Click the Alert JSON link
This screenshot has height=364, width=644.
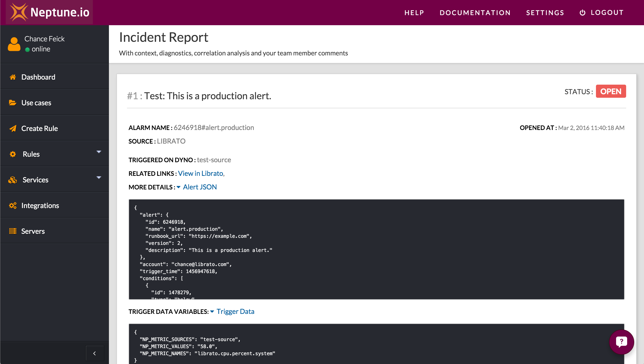200,187
